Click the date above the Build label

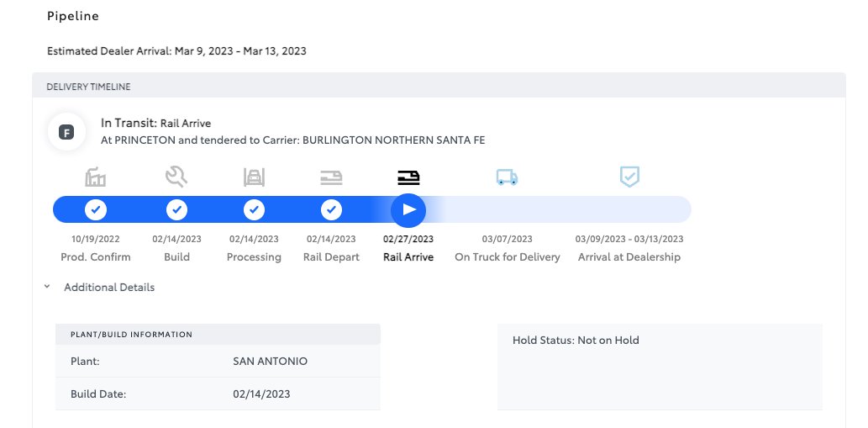tap(176, 239)
